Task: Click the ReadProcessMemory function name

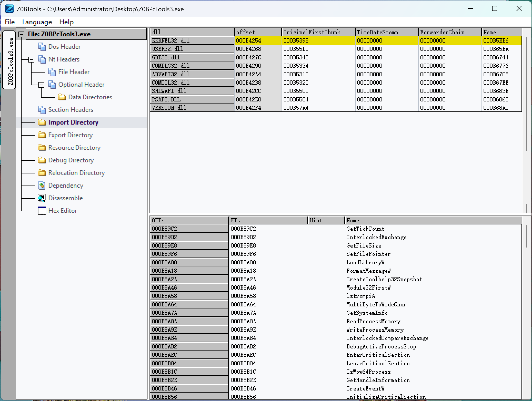Action: coord(373,321)
